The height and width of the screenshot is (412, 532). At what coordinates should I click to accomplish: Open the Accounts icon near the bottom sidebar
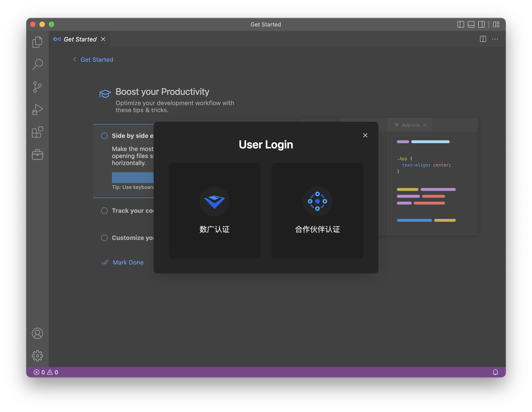(37, 333)
